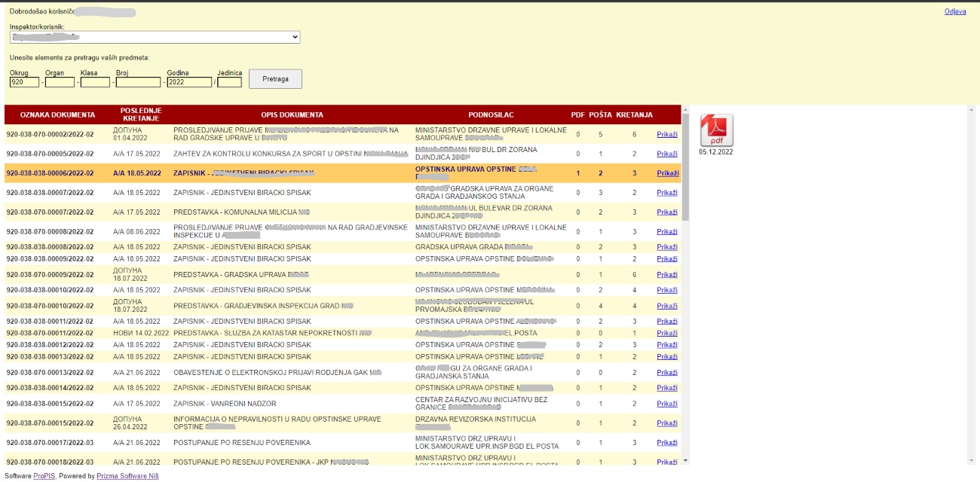Click submitter CENTAR ZA RAZVOJNU INICIJATIVU BEZ GRANICE
Viewport: 980px width, 482px height.
[482, 404]
